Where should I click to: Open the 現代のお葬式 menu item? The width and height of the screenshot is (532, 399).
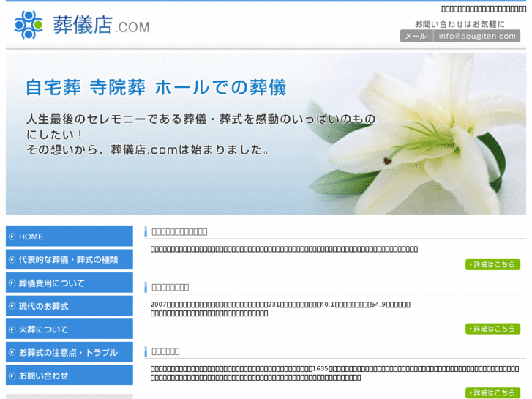tap(70, 305)
